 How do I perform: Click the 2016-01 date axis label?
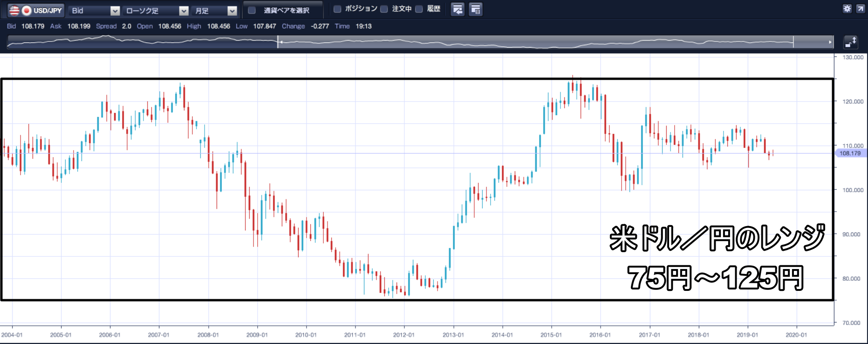click(x=600, y=335)
